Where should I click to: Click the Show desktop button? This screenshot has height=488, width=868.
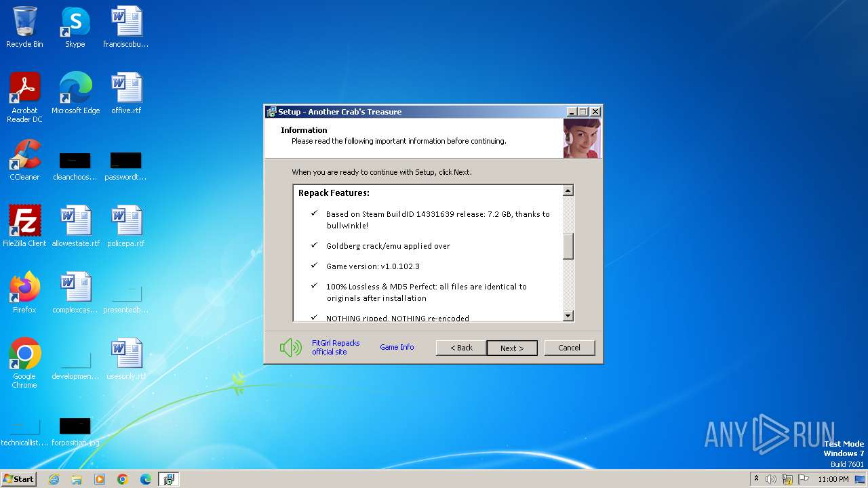[x=860, y=479]
